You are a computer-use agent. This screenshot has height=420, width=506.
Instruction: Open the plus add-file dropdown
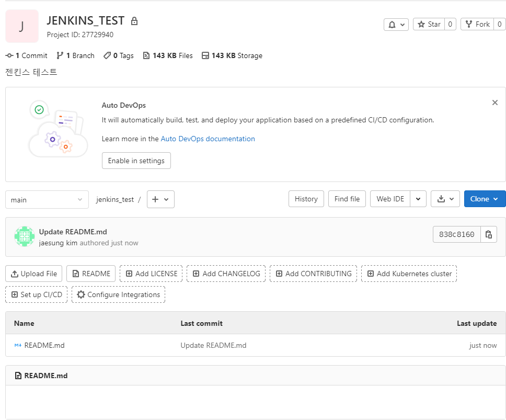coord(160,199)
